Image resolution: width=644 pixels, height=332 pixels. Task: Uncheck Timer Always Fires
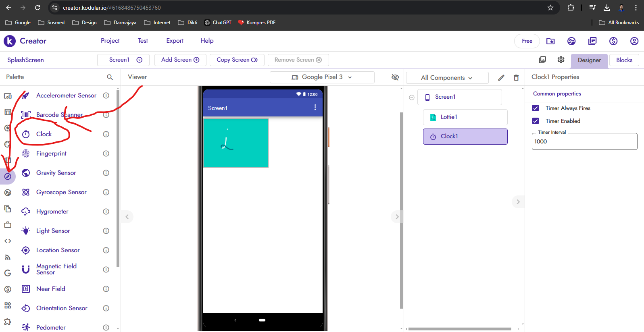536,108
